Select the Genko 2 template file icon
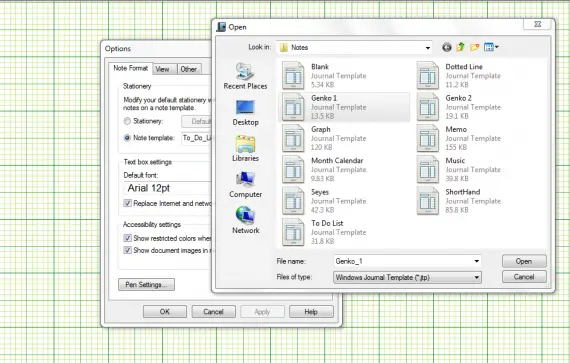The width and height of the screenshot is (570, 363). point(428,106)
